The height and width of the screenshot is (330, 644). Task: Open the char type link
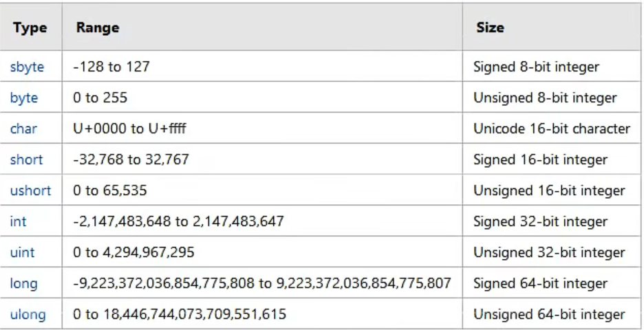(x=23, y=129)
